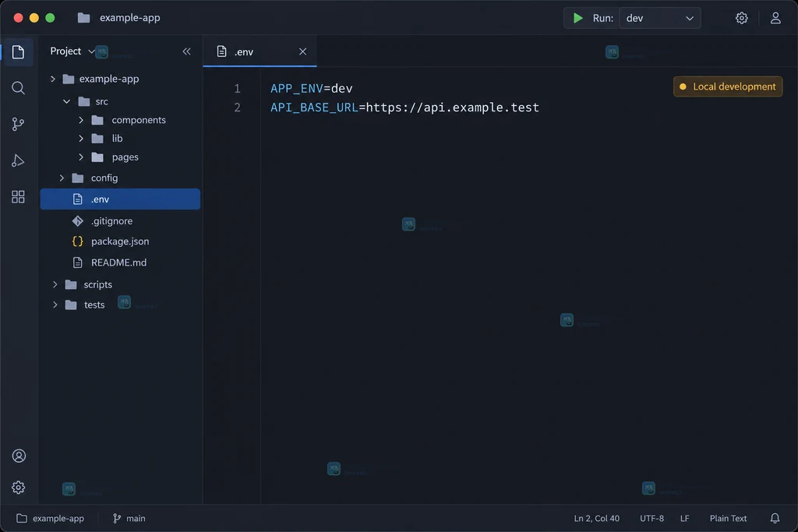798x532 pixels.
Task: Select the lib folder row
Action: (x=120, y=139)
